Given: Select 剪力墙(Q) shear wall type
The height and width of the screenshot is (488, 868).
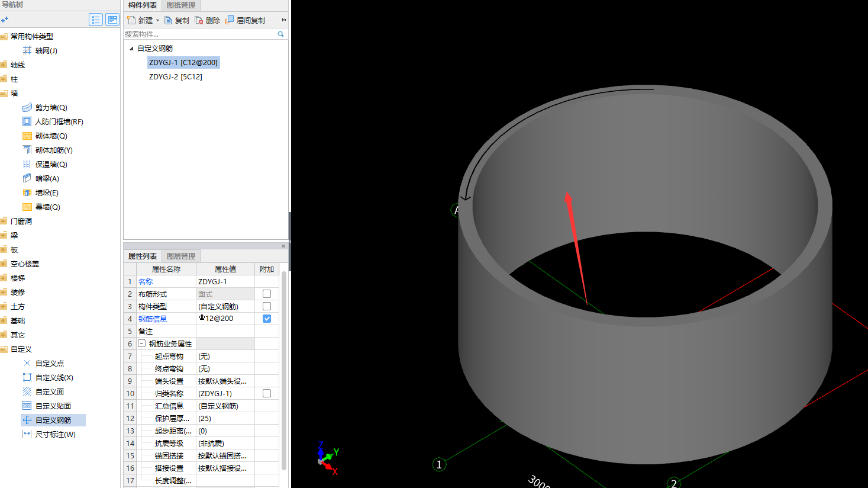Looking at the screenshot, I should tap(45, 107).
